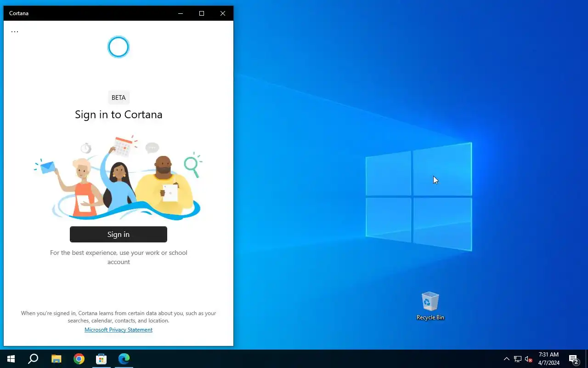
Task: Open the Windows Start menu
Action: (11, 359)
